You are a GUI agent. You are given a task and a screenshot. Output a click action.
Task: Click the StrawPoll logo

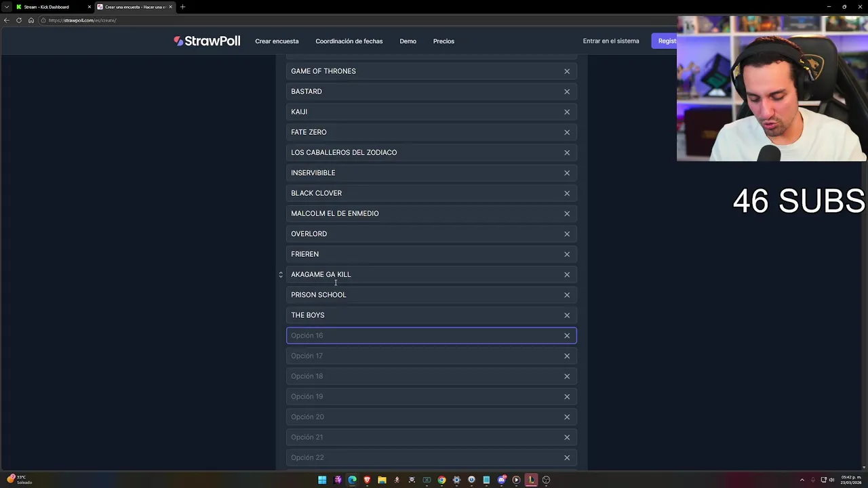pyautogui.click(x=207, y=41)
